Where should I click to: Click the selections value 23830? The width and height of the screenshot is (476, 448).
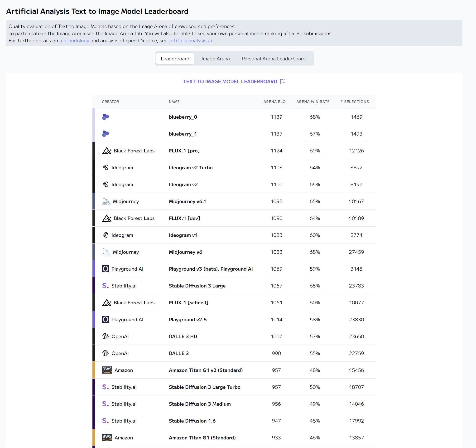coord(356,319)
